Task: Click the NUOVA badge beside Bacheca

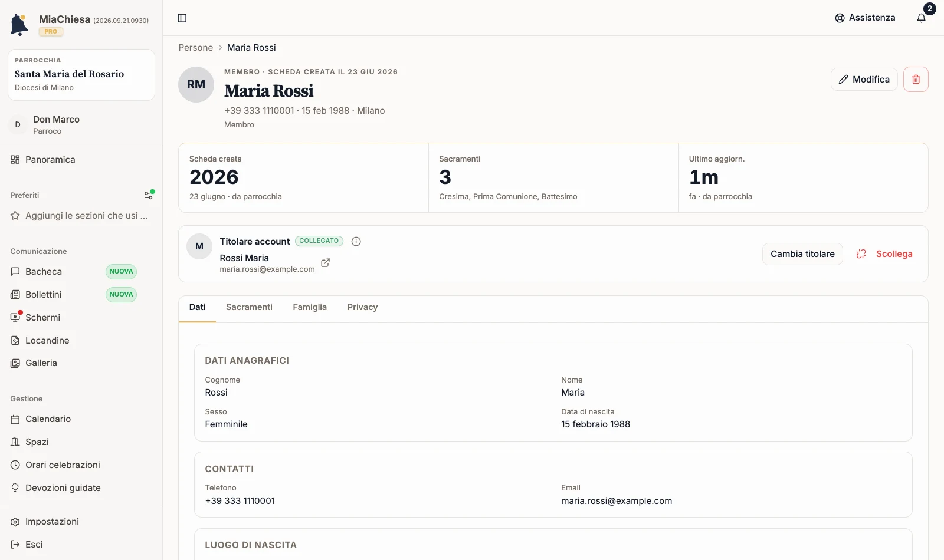Action: click(121, 272)
